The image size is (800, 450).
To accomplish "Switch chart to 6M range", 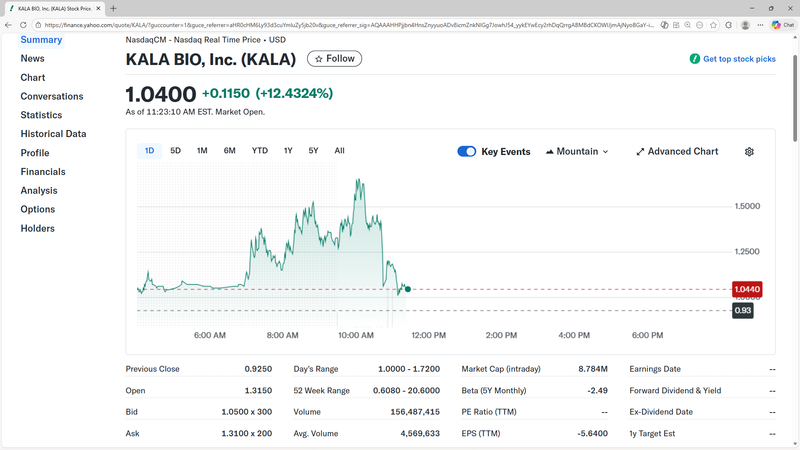I will coord(230,151).
